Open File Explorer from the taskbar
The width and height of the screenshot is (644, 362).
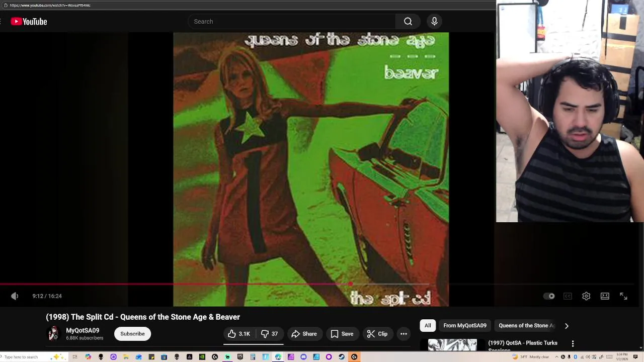(126, 357)
